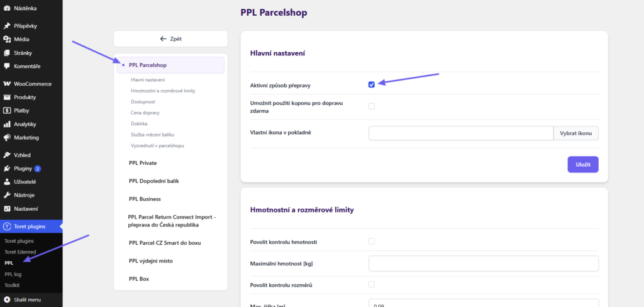Click the Analytiky bar chart icon
The width and height of the screenshot is (644, 307).
click(6, 124)
